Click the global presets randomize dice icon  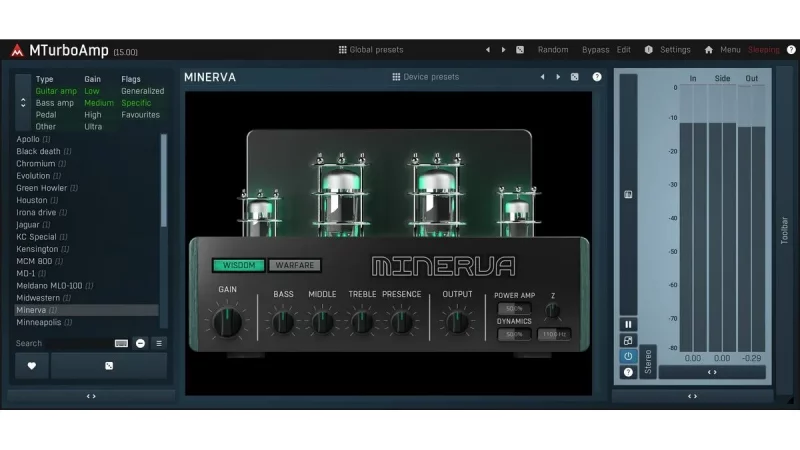pos(520,49)
